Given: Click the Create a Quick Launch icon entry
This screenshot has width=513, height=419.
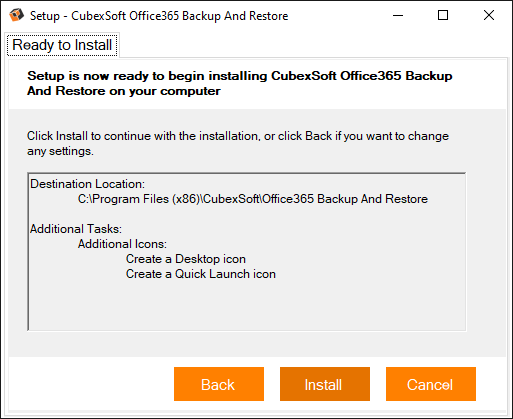Looking at the screenshot, I should point(201,274).
